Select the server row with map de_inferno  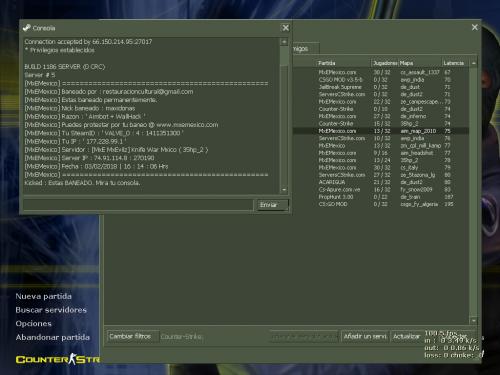[x=381, y=116]
